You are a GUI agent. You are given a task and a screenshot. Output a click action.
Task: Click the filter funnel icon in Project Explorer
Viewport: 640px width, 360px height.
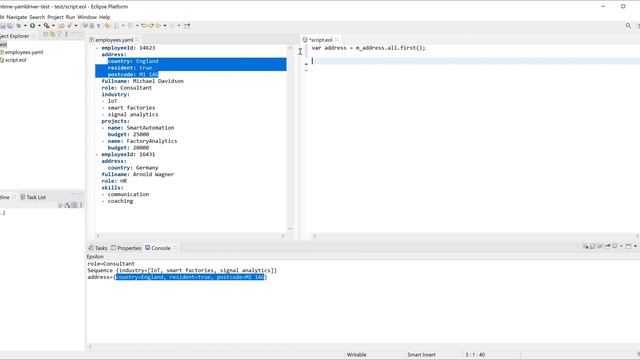pyautogui.click(x=59, y=35)
